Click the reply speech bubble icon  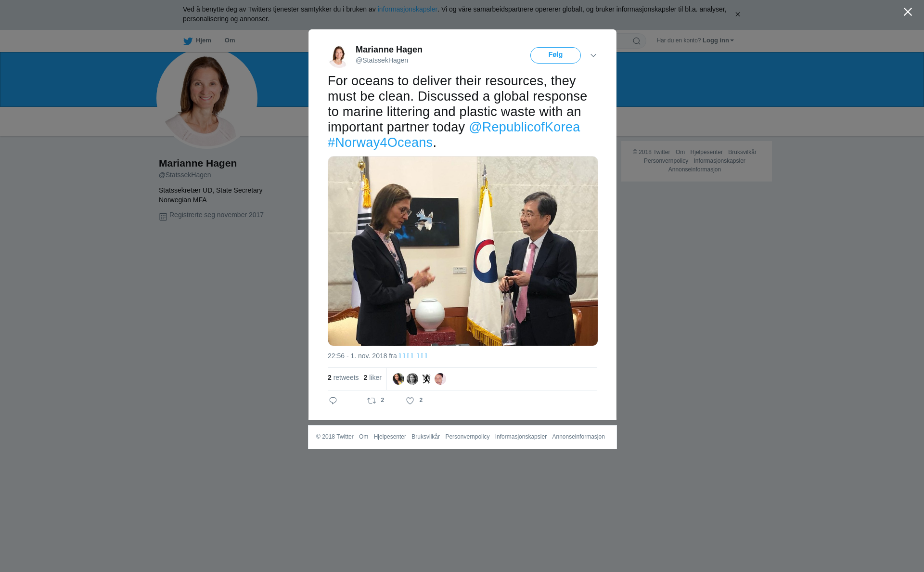tap(333, 401)
